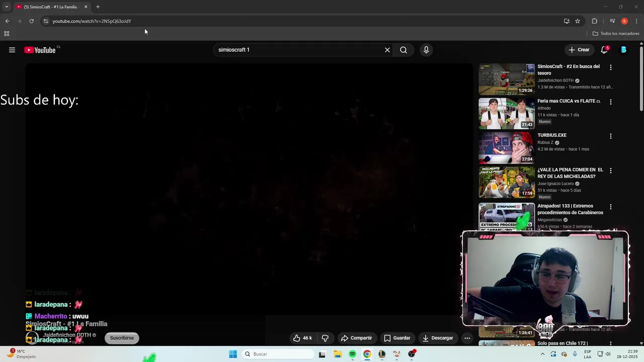Reload the page in Chrome

(x=31, y=21)
